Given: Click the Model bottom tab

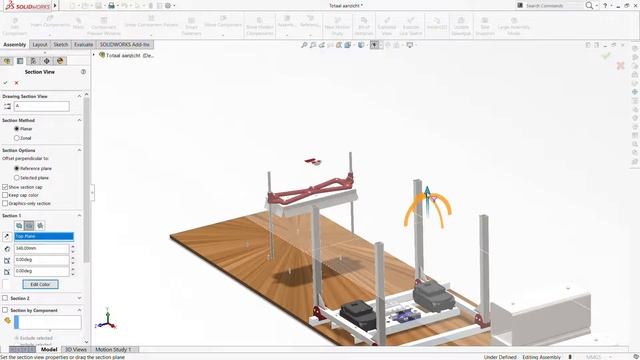Looking at the screenshot, I should (49, 349).
